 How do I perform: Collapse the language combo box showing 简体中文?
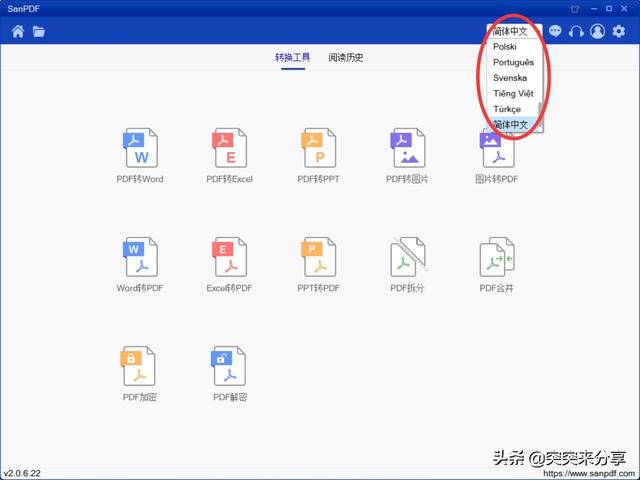pyautogui.click(x=514, y=31)
